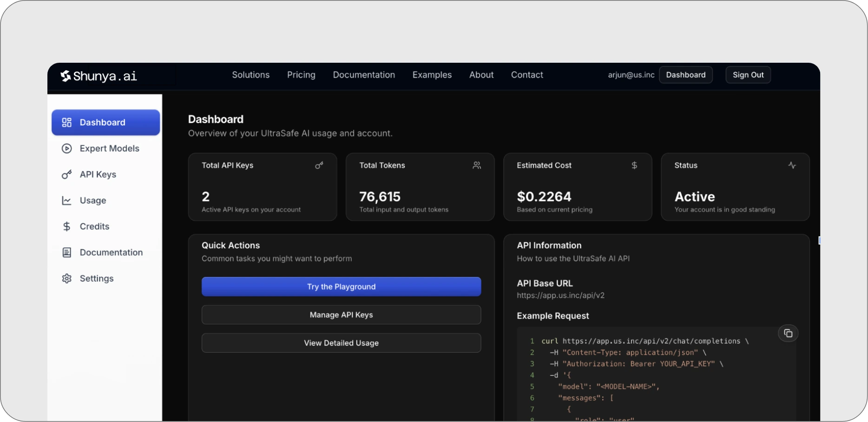This screenshot has height=422, width=868.
Task: Open Documentation from the sidebar
Action: [106, 252]
